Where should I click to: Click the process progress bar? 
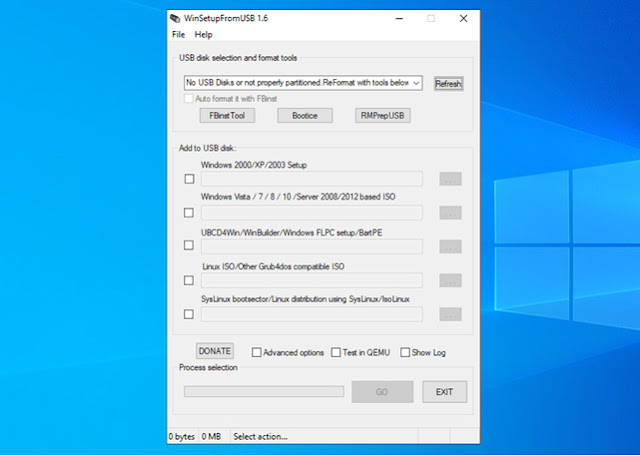pyautogui.click(x=264, y=391)
